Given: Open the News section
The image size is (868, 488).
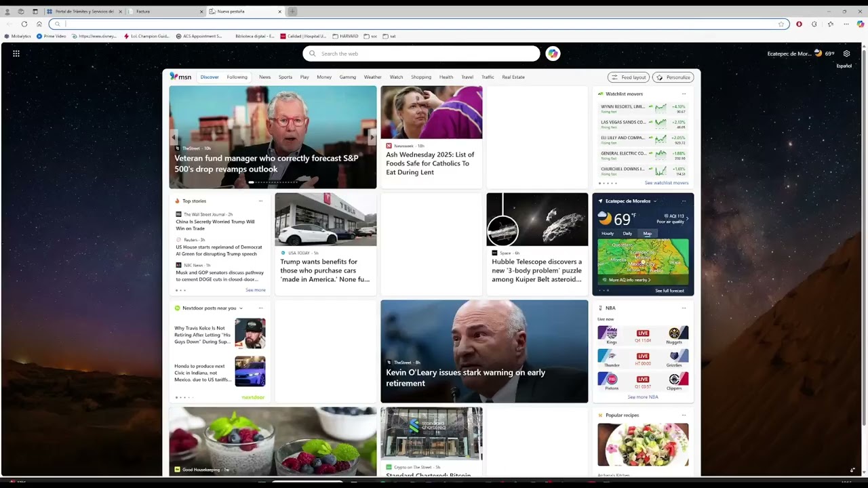Looking at the screenshot, I should [x=264, y=77].
